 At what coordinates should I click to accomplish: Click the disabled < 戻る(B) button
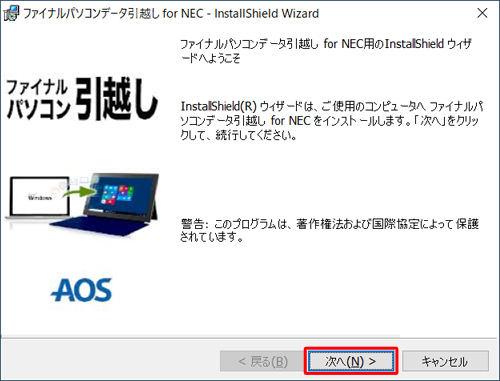point(263,361)
